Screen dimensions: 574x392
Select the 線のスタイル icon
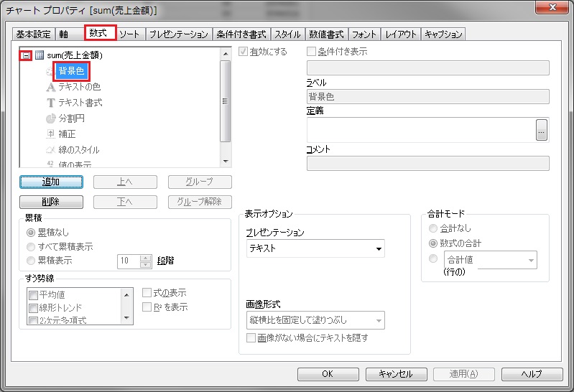[50, 150]
